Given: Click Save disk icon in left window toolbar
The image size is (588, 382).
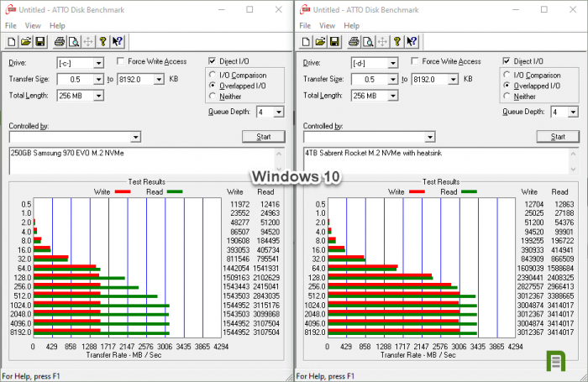Looking at the screenshot, I should (40, 42).
